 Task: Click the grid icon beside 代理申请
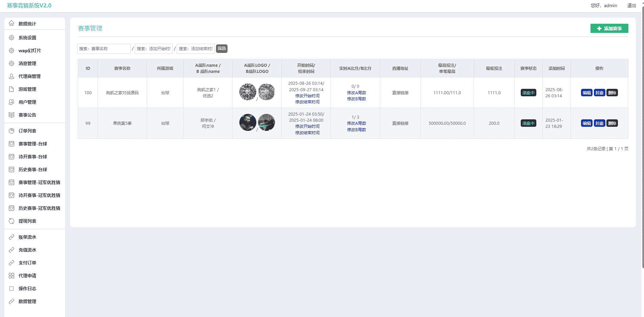tap(12, 276)
